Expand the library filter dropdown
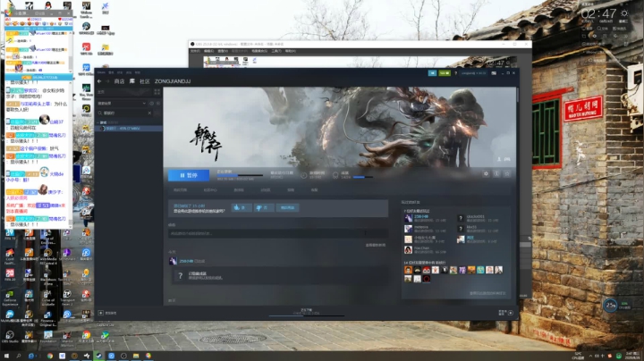This screenshot has height=361, width=644. click(x=122, y=104)
